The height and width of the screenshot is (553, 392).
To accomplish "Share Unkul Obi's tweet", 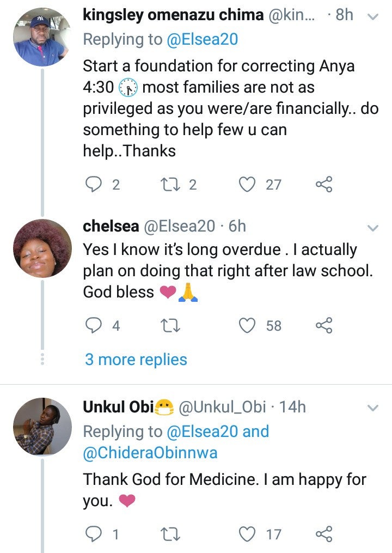I will pyautogui.click(x=323, y=534).
